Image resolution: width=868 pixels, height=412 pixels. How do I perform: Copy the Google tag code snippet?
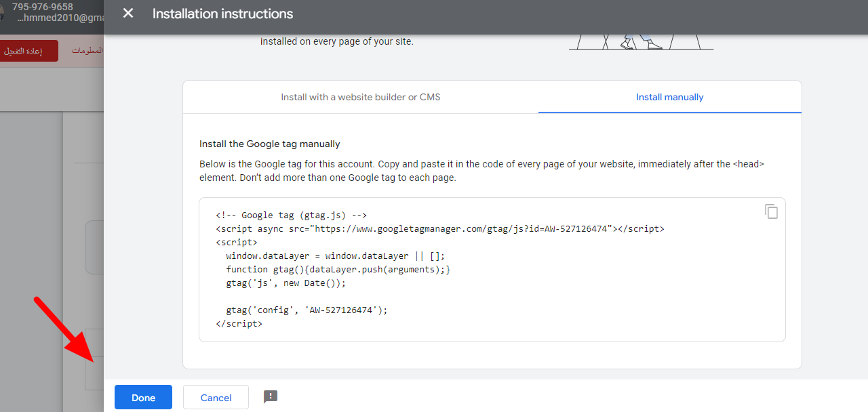click(771, 211)
